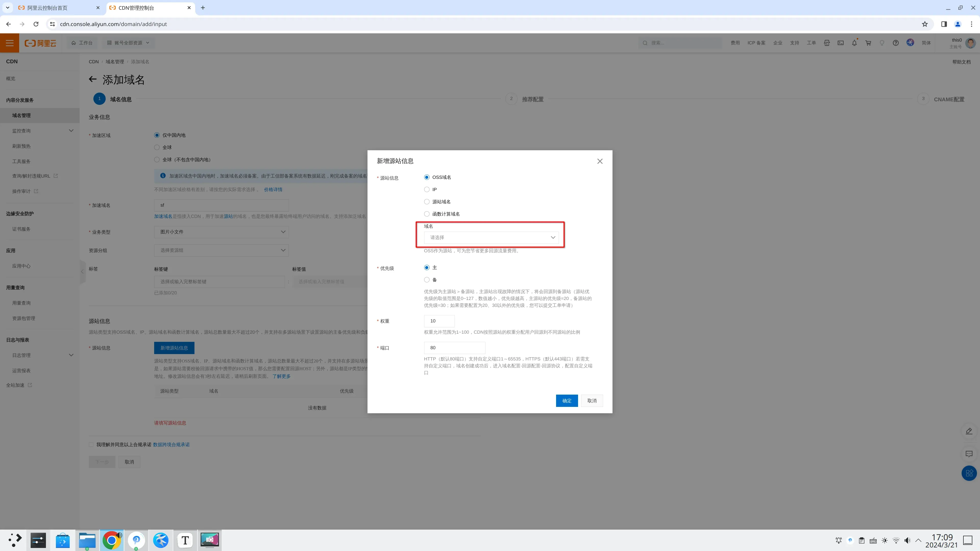Image resolution: width=980 pixels, height=551 pixels.
Task: Open the Cloud Shell terminal icon
Action: pos(840,43)
